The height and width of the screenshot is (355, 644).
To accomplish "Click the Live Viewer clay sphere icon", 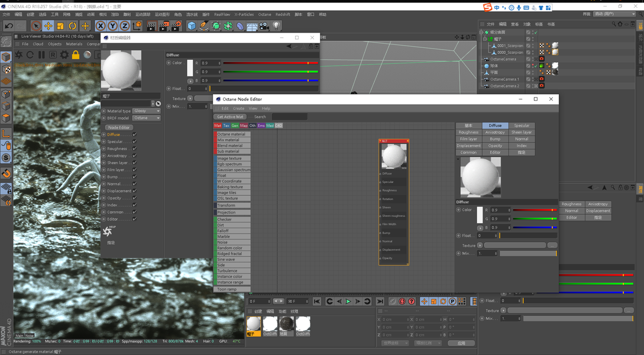I will click(x=88, y=54).
